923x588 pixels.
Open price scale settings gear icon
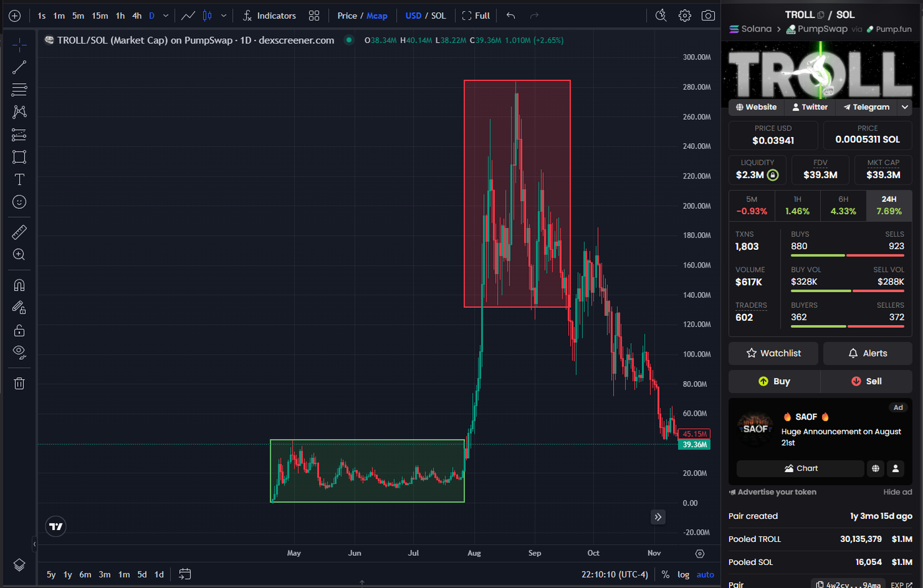(700, 553)
